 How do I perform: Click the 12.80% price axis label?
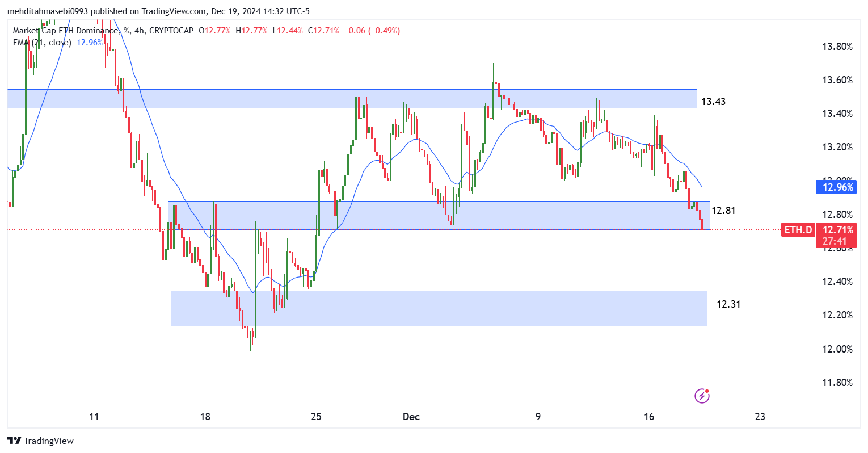(x=837, y=215)
